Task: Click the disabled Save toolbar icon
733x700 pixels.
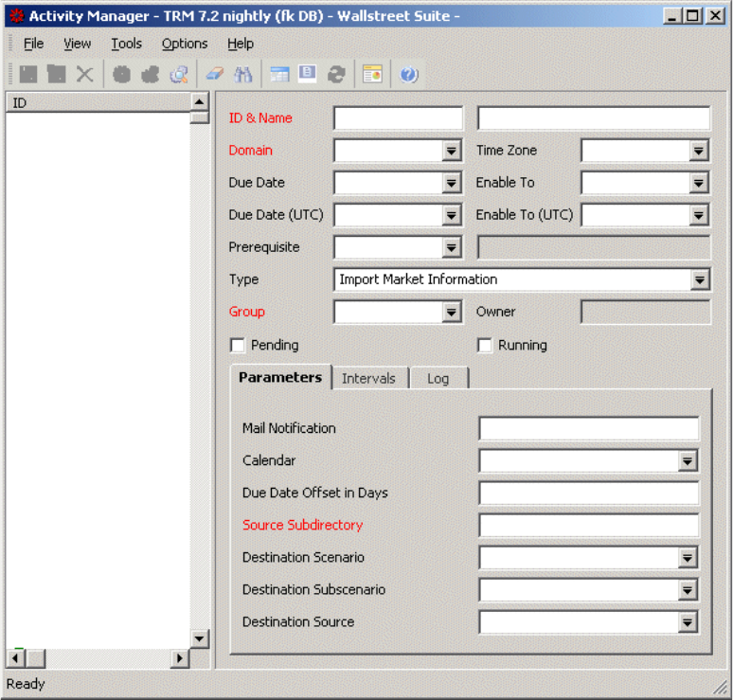Action: 28,74
